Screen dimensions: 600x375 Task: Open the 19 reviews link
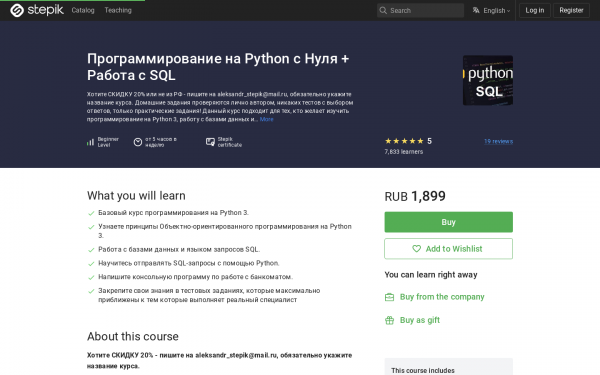coord(498,141)
